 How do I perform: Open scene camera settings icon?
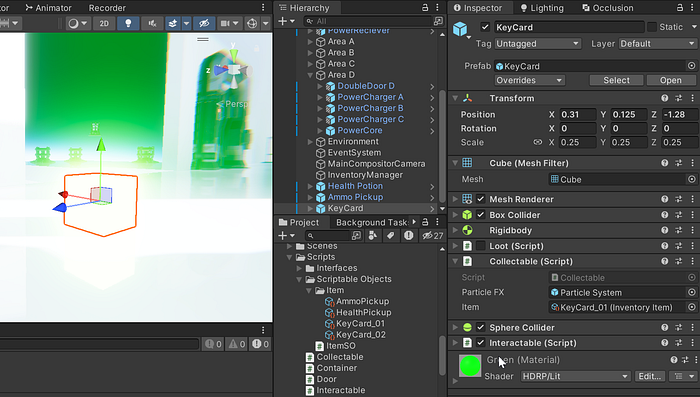(226, 23)
